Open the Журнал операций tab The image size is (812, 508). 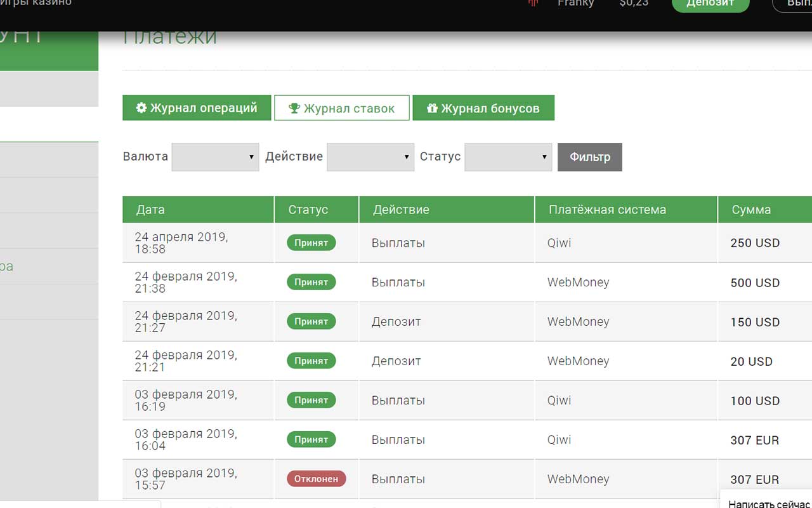(197, 108)
